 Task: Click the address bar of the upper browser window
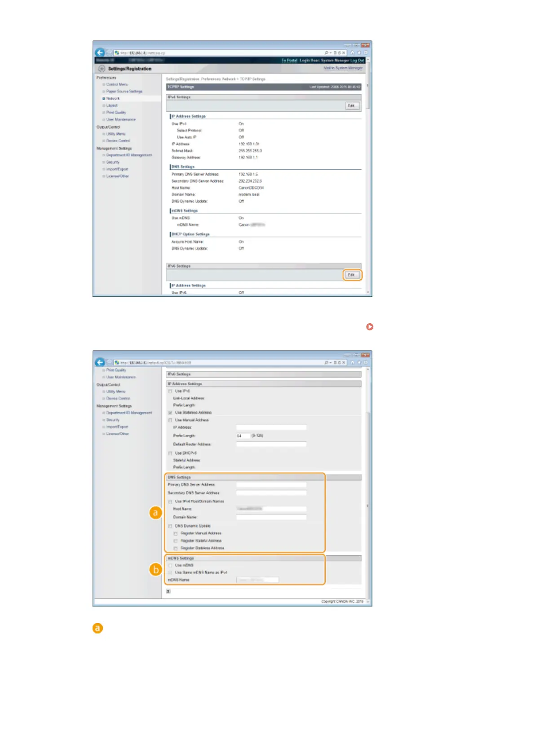[218, 53]
